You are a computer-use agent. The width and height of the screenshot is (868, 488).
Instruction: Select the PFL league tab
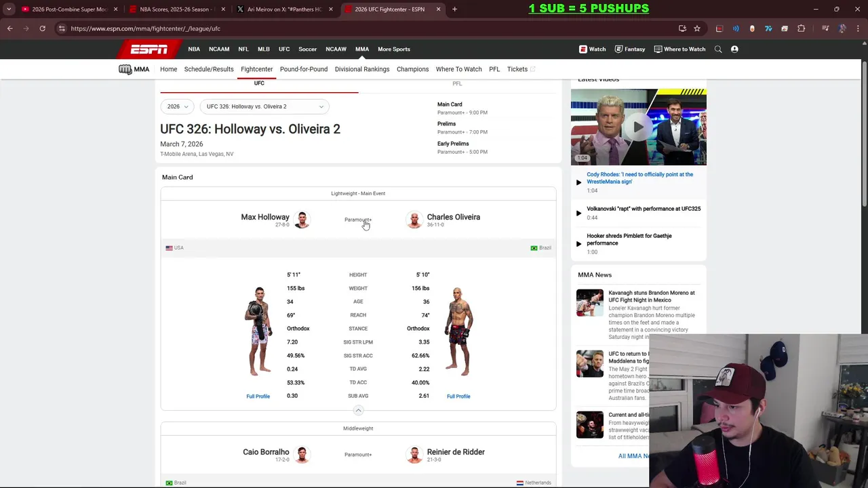457,83
